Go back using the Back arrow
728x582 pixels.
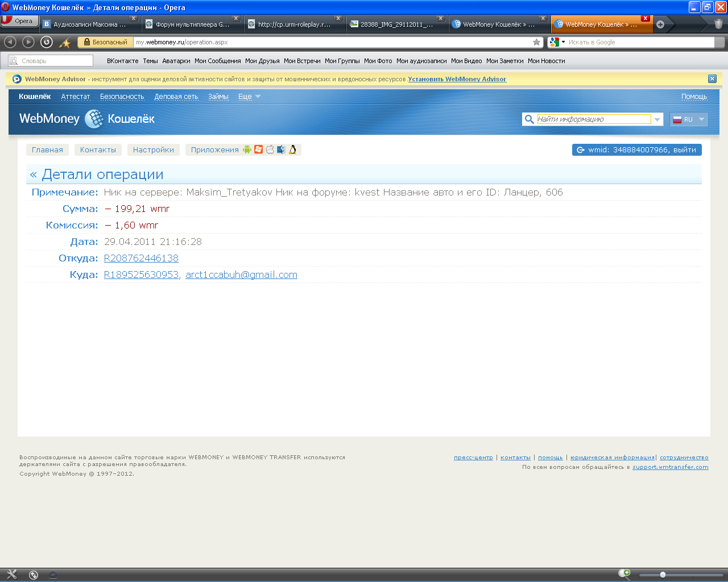click(10, 42)
